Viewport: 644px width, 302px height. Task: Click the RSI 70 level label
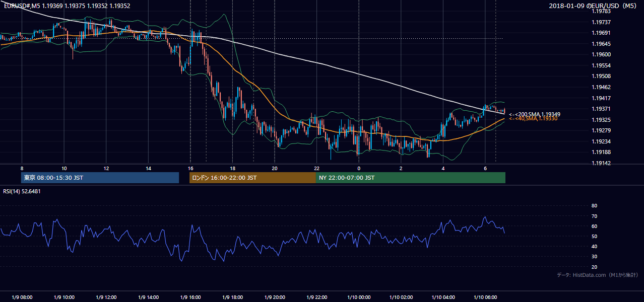[594, 216]
